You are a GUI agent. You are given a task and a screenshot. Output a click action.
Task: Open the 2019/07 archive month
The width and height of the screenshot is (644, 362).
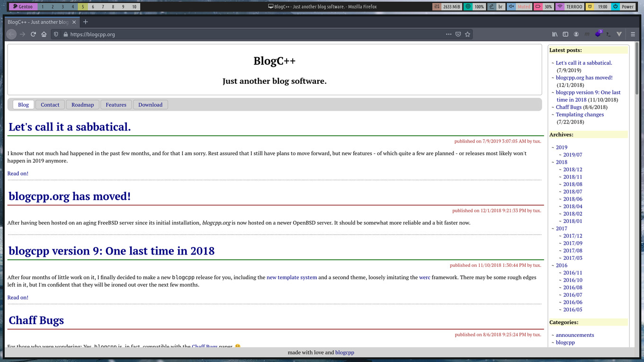point(573,155)
